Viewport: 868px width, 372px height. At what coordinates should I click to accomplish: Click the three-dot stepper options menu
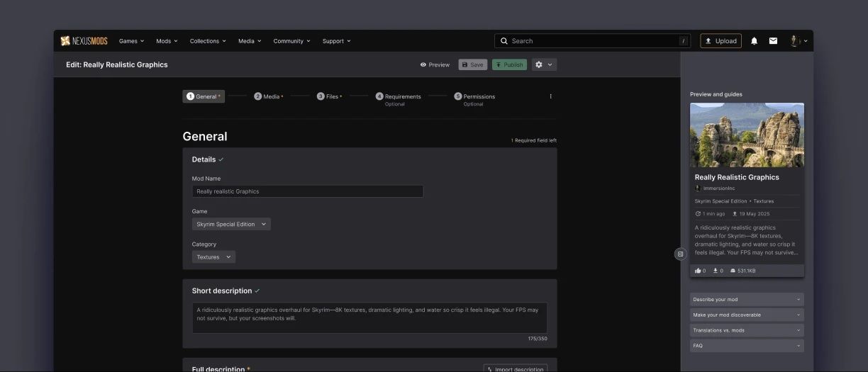click(x=550, y=96)
